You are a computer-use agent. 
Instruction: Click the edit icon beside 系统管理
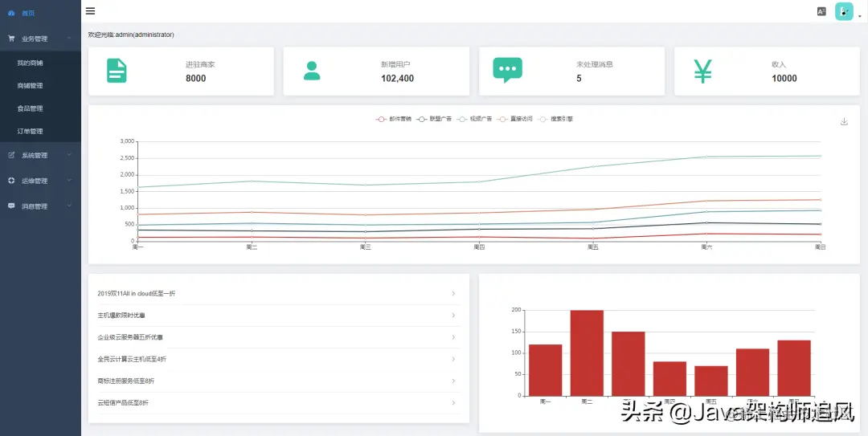pyautogui.click(x=11, y=156)
